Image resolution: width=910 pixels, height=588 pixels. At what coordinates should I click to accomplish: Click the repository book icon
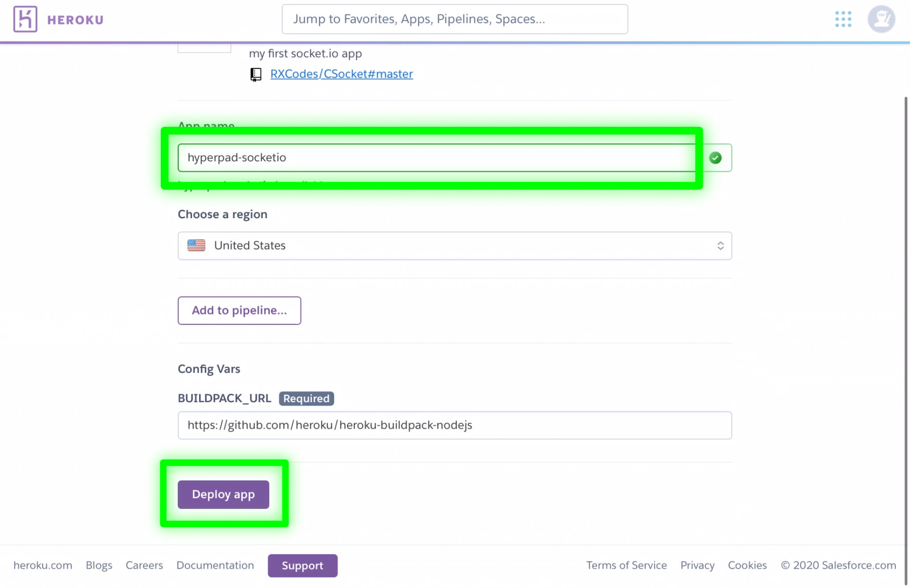(255, 74)
